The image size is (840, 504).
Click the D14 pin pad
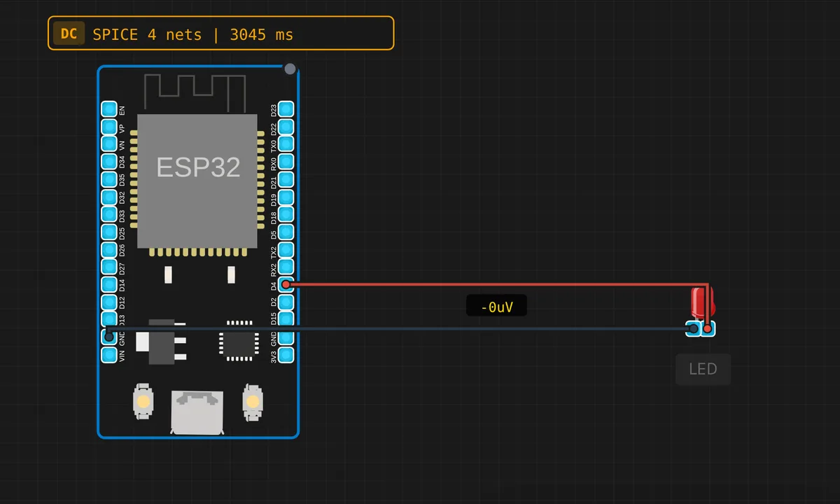tap(109, 284)
